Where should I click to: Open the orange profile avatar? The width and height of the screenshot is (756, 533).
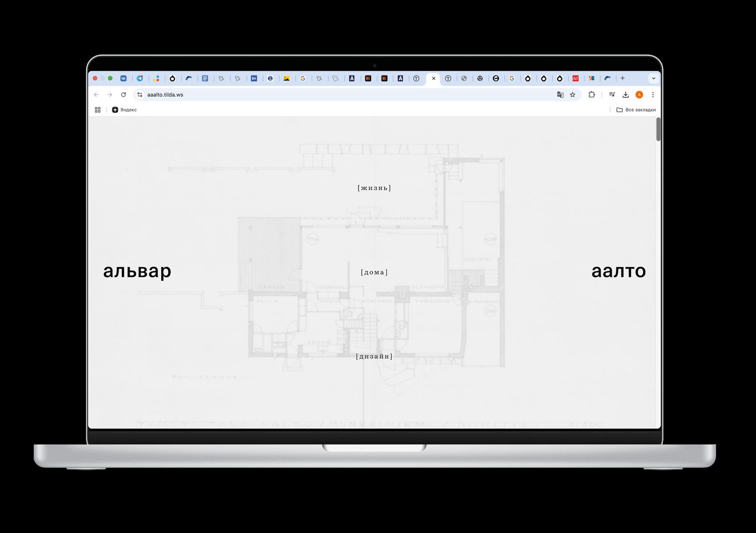click(639, 94)
